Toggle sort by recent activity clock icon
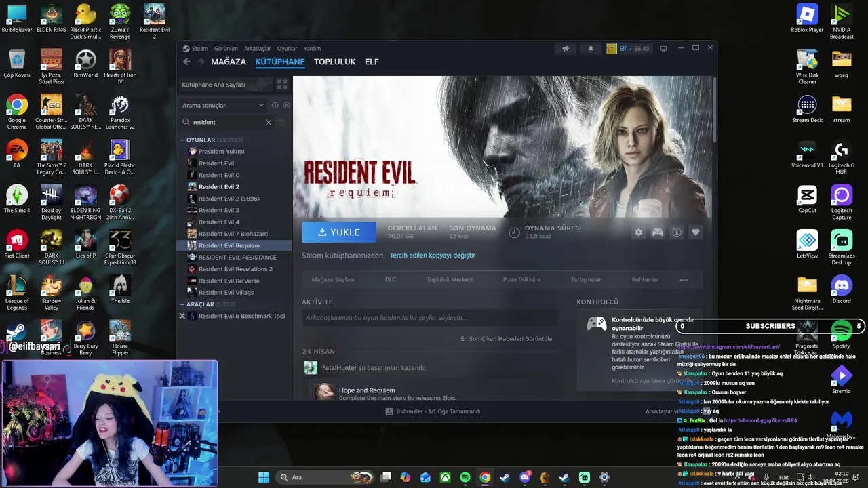The height and width of the screenshot is (488, 868). (275, 105)
